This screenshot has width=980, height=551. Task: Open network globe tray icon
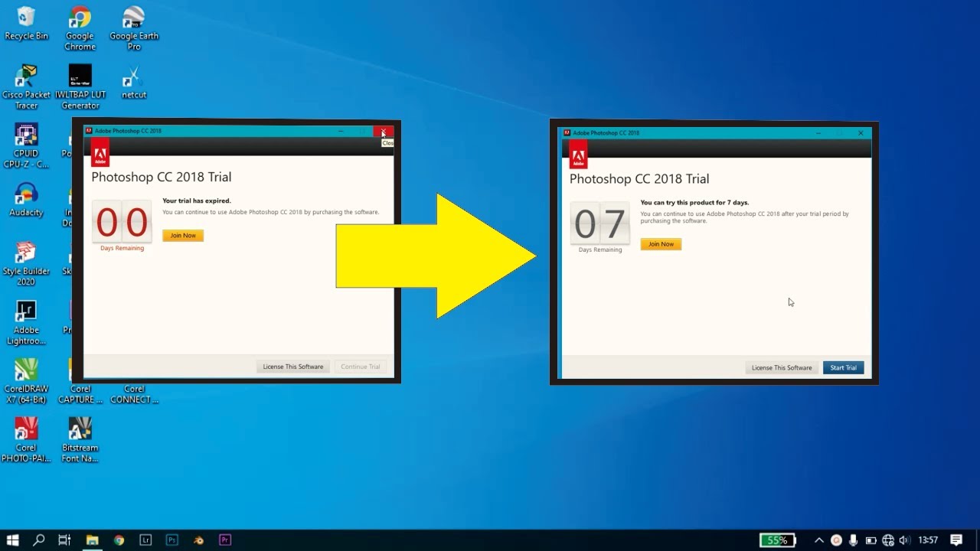[x=888, y=540]
